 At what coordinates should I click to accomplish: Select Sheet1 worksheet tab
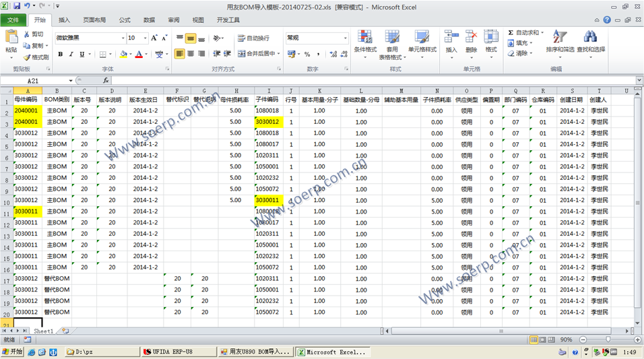pyautogui.click(x=43, y=331)
